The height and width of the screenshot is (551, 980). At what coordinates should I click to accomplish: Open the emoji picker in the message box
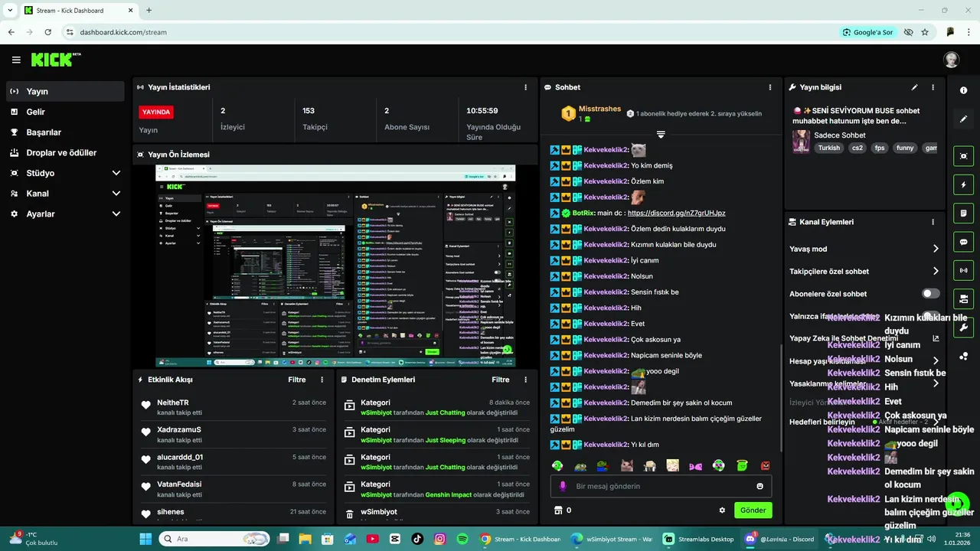click(x=759, y=486)
